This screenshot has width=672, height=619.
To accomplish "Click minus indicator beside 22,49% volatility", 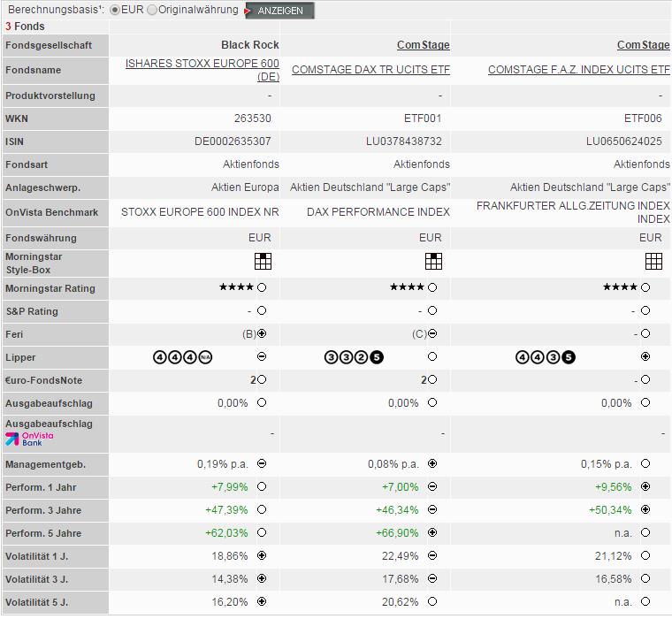I will (432, 555).
